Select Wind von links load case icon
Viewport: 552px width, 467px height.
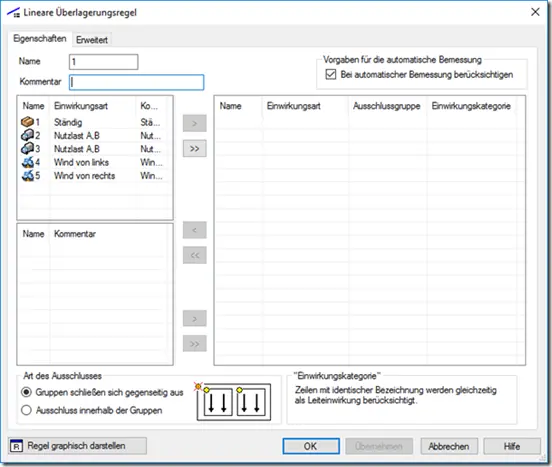pos(27,162)
